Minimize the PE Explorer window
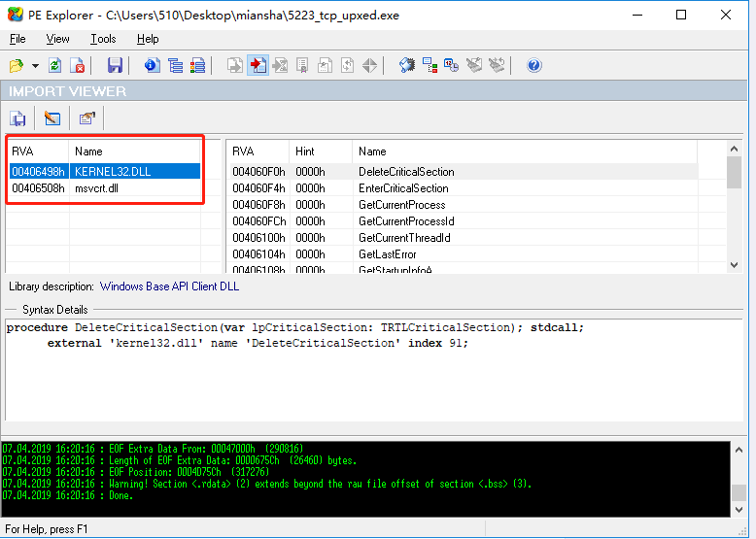 637,15
